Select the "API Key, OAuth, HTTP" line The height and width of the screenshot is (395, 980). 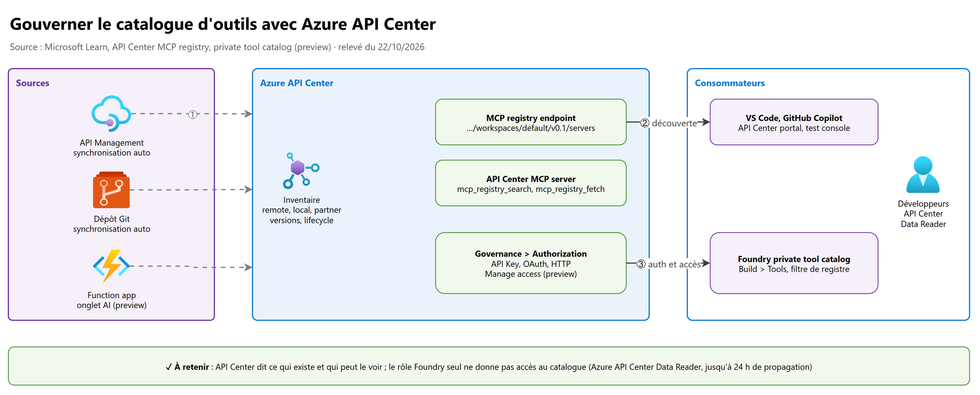[x=531, y=264]
